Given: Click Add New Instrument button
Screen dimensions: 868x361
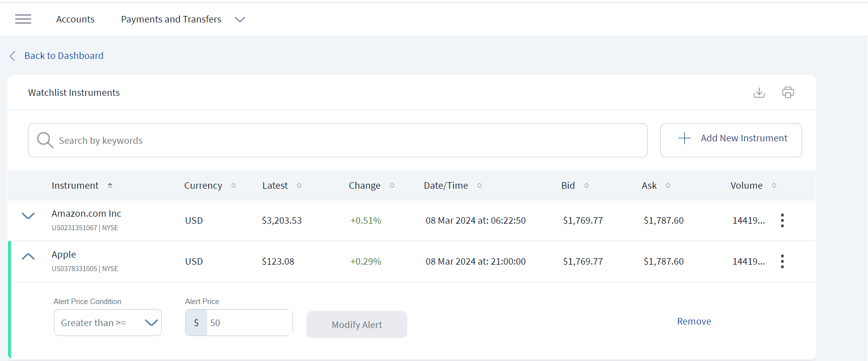Looking at the screenshot, I should click(731, 140).
